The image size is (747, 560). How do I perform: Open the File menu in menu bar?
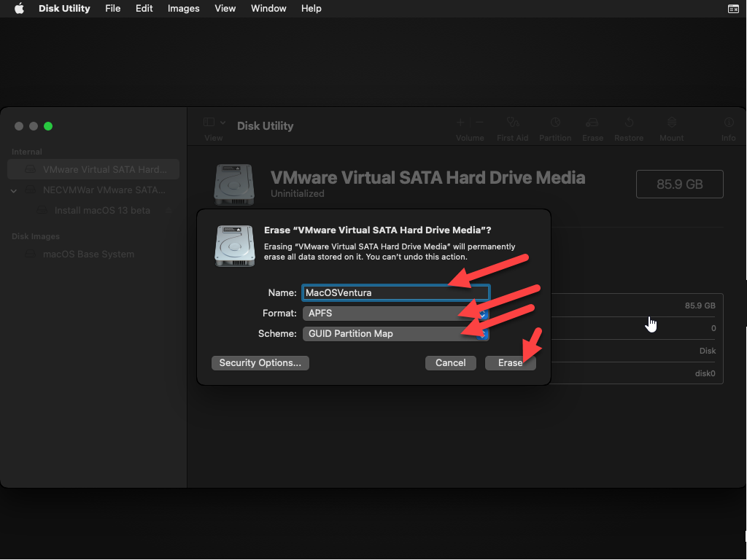point(112,9)
